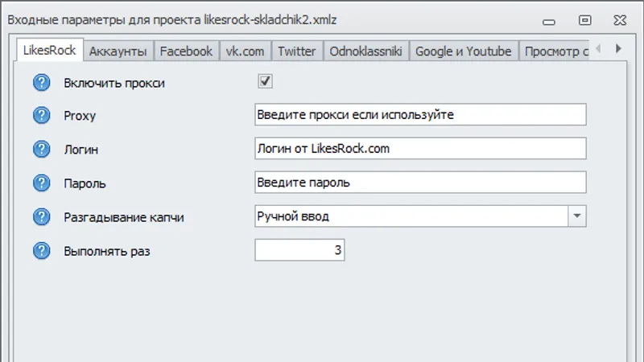This screenshot has width=644, height=362.
Task: Open the Google и Youtube tab
Action: [464, 51]
